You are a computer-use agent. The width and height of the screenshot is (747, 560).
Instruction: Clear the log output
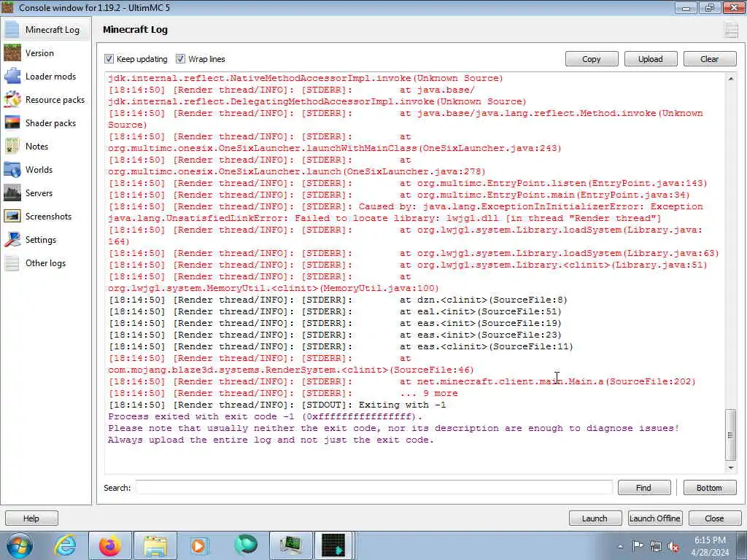[x=709, y=58]
